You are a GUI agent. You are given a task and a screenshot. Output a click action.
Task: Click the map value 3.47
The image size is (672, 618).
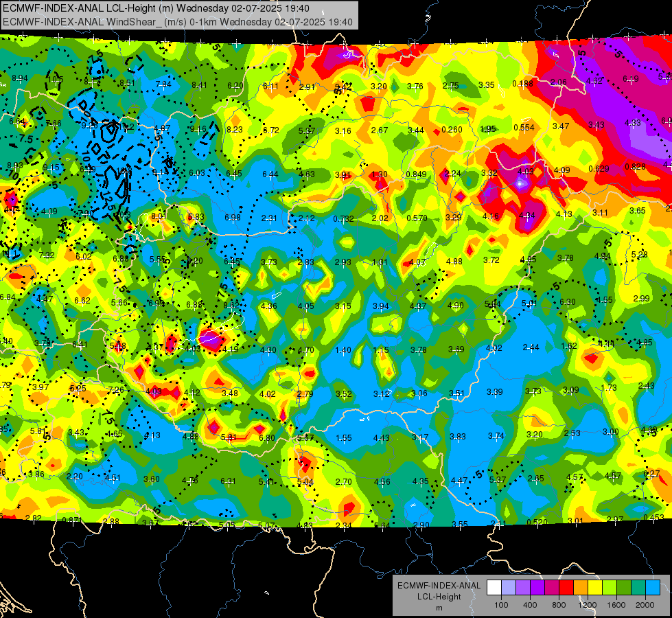(x=561, y=126)
